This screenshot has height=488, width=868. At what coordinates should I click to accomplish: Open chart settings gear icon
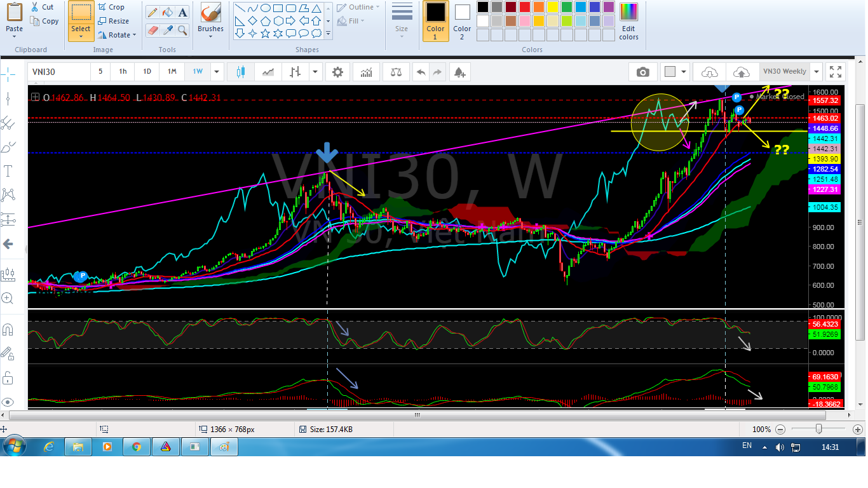[338, 72]
